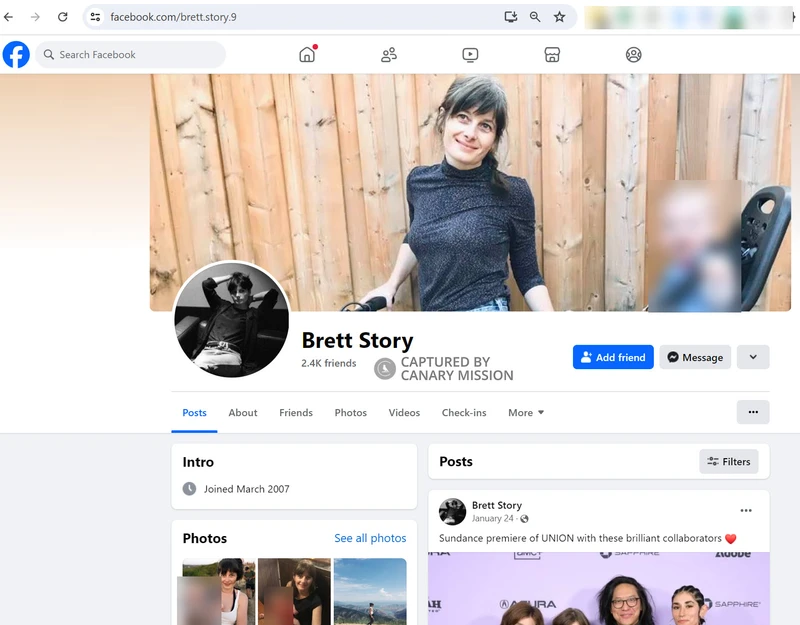
Task: Open the Friends icon in top navigation
Action: (x=389, y=55)
